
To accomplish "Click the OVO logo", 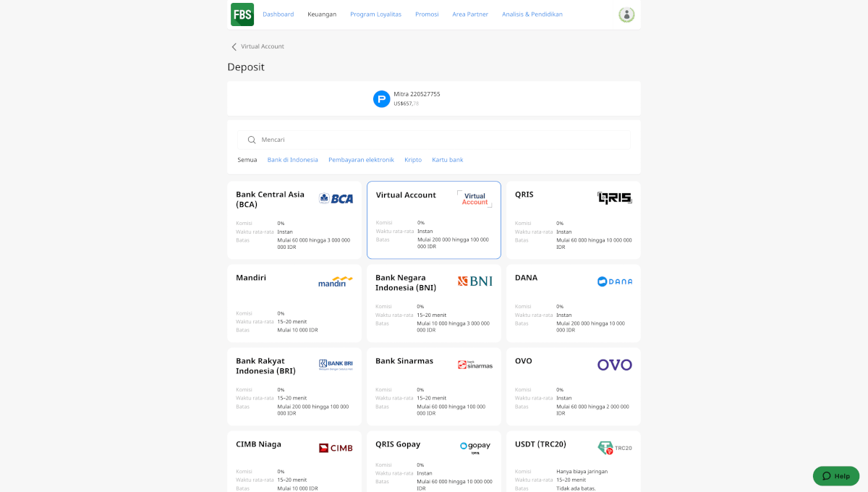I will pos(615,365).
